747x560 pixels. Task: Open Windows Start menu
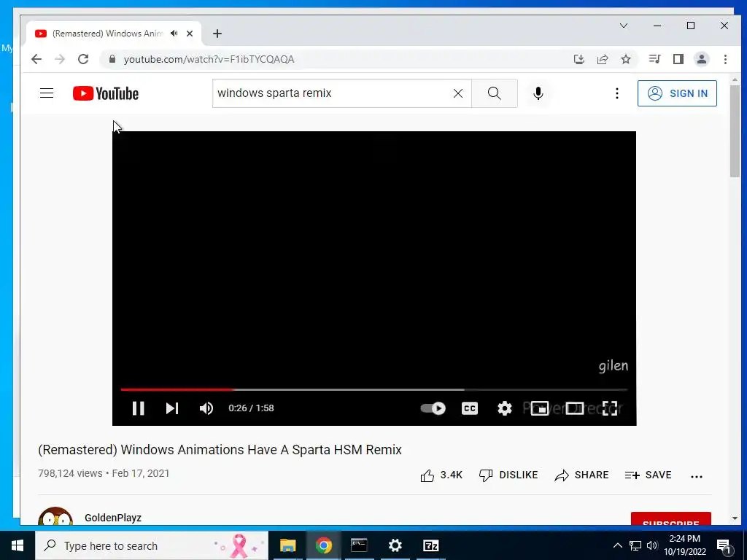point(18,545)
